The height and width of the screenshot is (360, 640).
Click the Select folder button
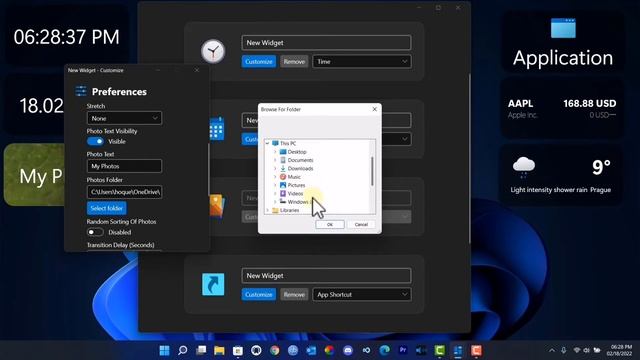click(107, 208)
